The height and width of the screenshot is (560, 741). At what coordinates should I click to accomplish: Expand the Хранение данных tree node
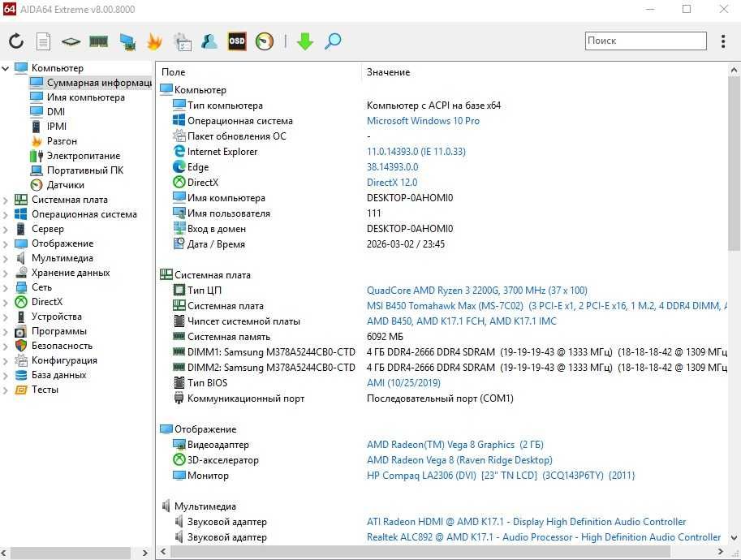pyautogui.click(x=6, y=274)
